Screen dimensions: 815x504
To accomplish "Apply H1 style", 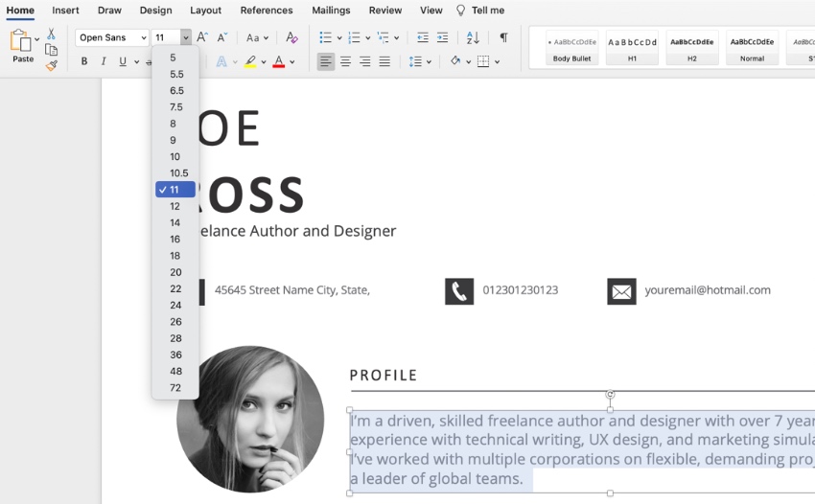I will point(632,48).
